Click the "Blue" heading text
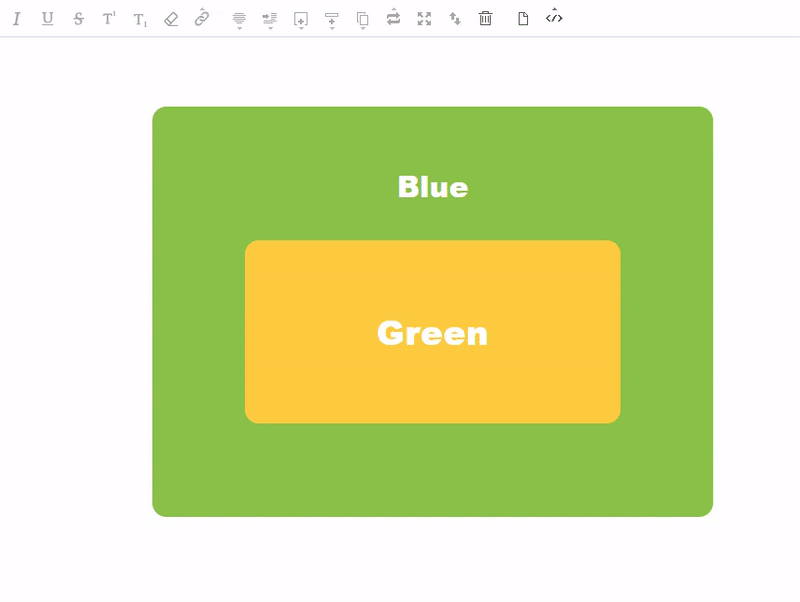Viewport: 800px width, 602px height. (x=433, y=187)
